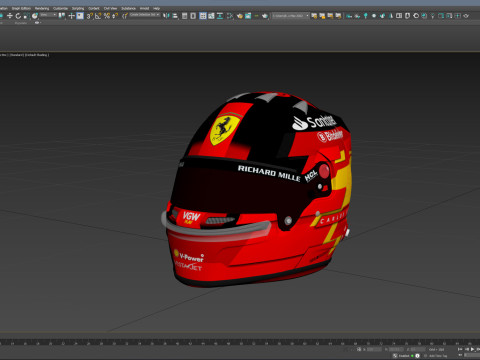The width and height of the screenshot is (480, 360).
Task: Toggle the Angle Snap button
Action: point(98,16)
